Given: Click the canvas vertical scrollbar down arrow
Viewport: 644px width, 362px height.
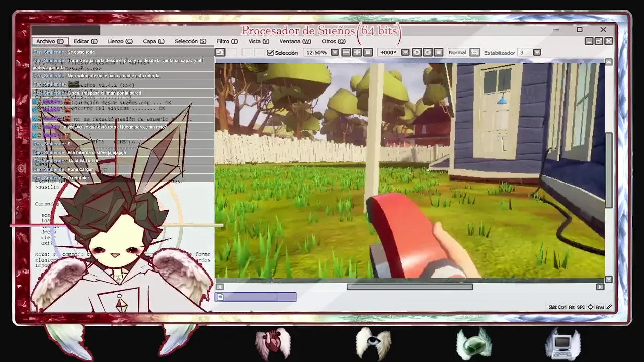Looking at the screenshot, I should coord(609,279).
